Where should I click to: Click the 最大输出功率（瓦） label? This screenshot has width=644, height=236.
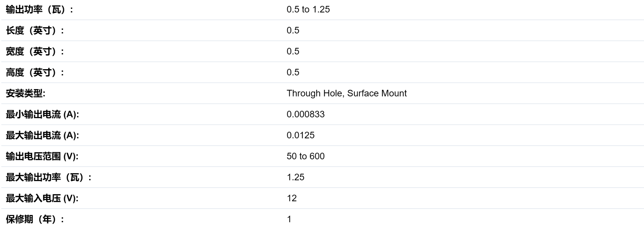pos(49,177)
